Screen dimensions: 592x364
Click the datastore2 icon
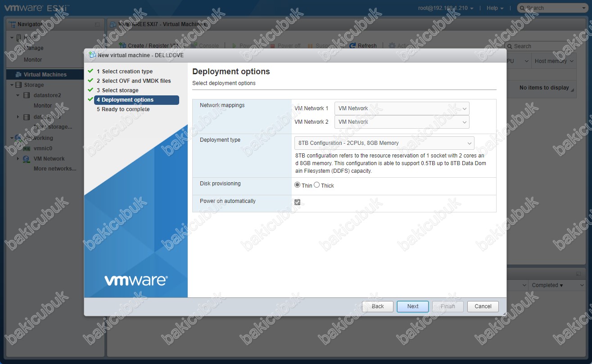27,95
